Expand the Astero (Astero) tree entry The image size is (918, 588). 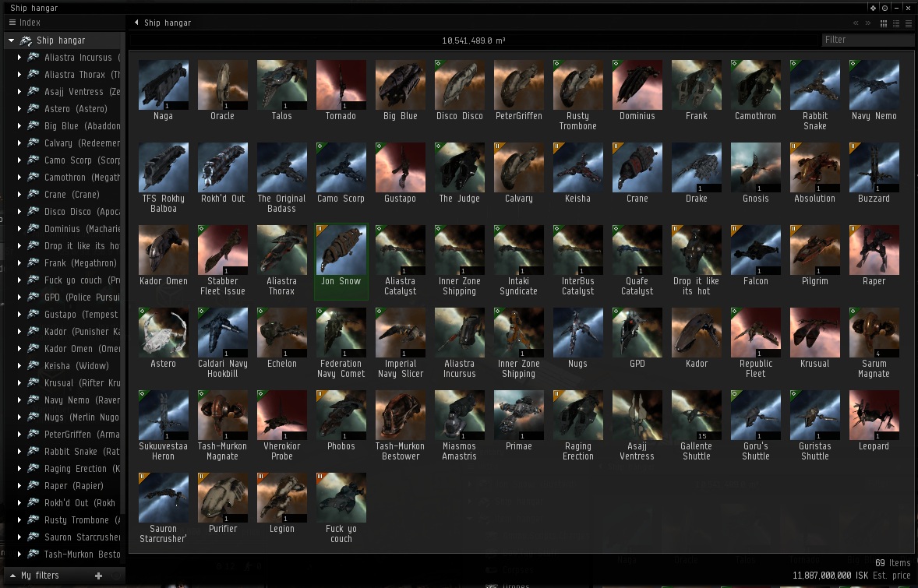[x=19, y=109]
